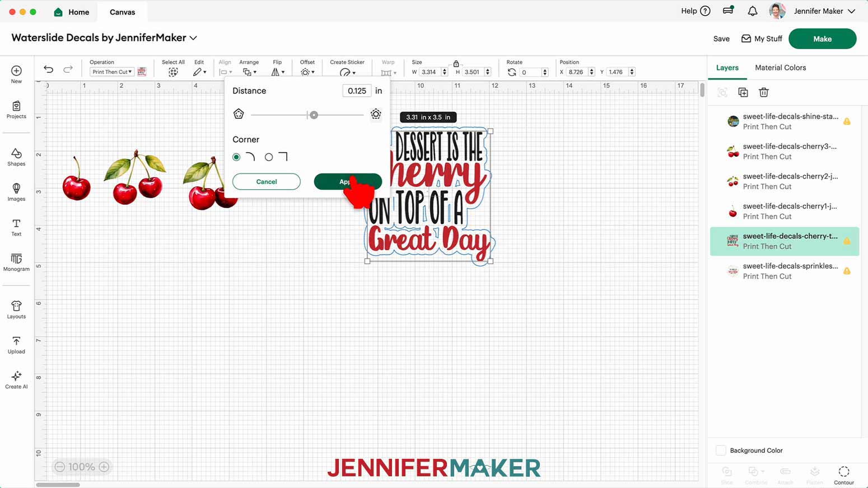The width and height of the screenshot is (868, 488).
Task: Click the Delete trash icon in Layers
Action: (x=764, y=92)
